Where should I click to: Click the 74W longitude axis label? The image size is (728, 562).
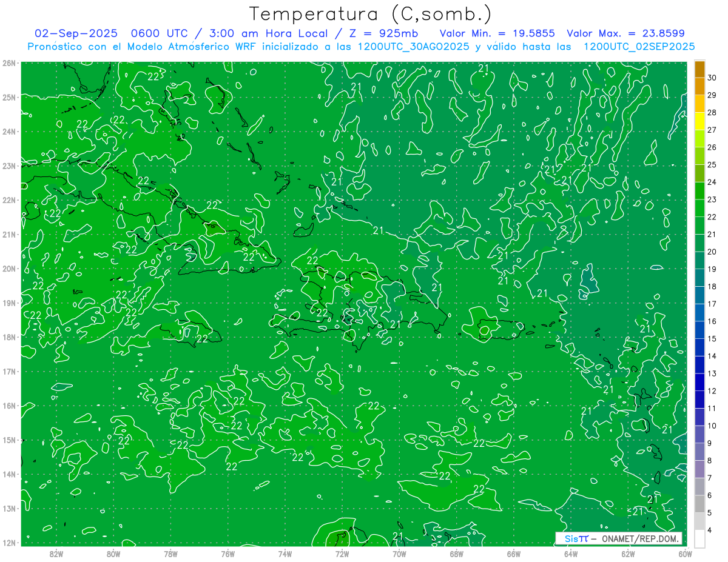(285, 553)
